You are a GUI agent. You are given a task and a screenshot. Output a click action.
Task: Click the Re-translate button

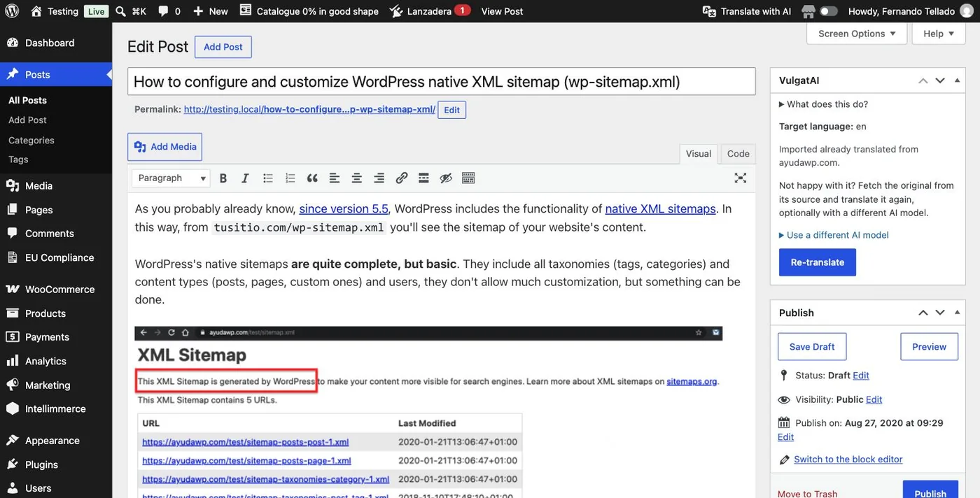818,262
